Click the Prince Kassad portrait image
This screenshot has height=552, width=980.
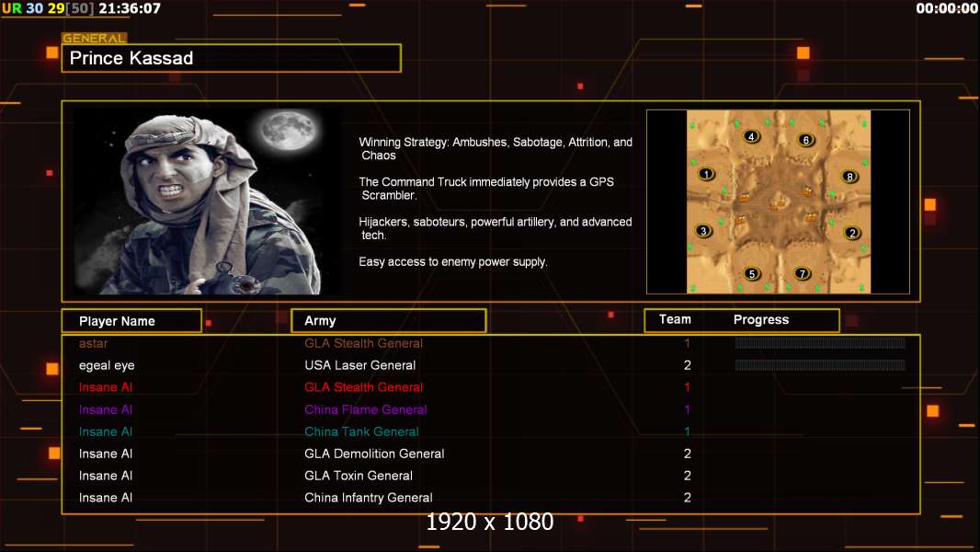pos(207,201)
